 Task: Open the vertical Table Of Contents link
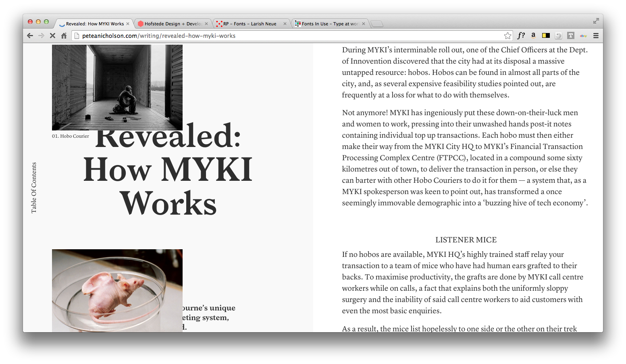click(x=34, y=188)
